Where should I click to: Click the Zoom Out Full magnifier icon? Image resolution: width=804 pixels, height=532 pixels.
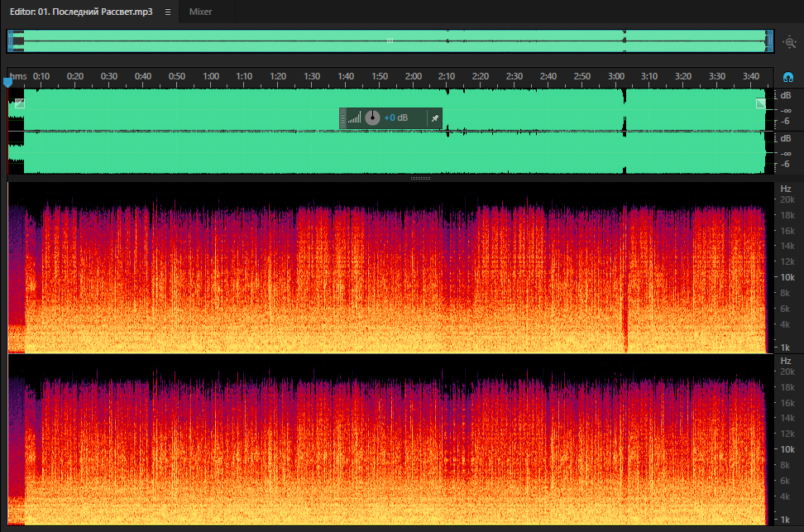[x=790, y=42]
